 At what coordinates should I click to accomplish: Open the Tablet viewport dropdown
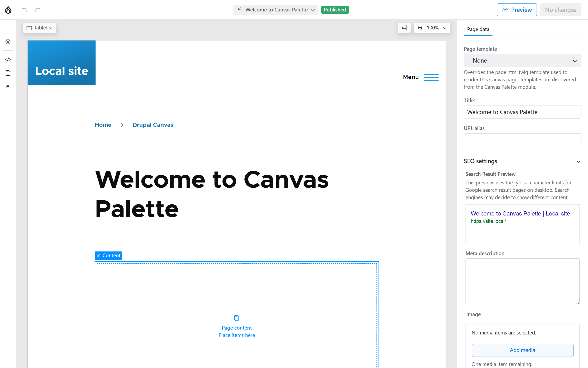pyautogui.click(x=40, y=28)
